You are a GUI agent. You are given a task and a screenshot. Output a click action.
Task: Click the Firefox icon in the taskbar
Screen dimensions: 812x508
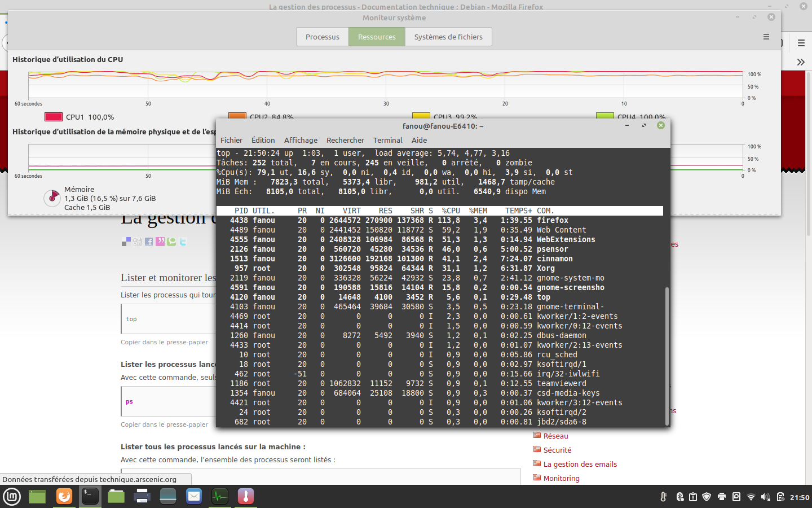tap(64, 497)
